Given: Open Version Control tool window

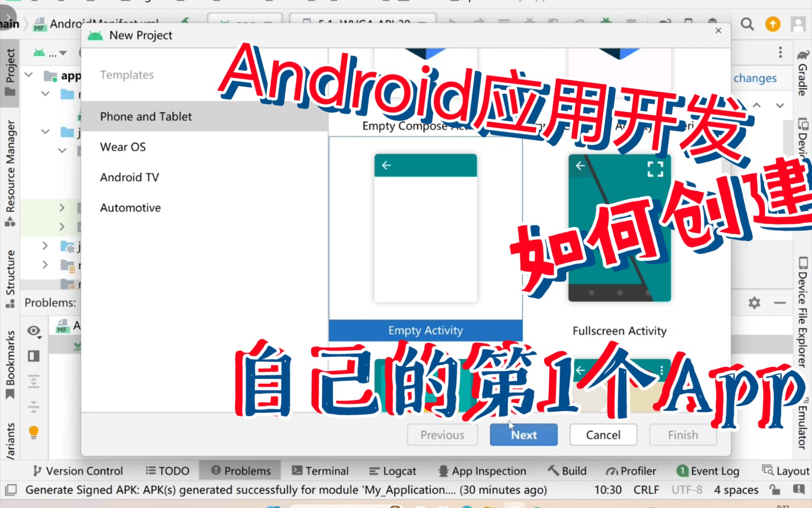Looking at the screenshot, I should pos(78,471).
